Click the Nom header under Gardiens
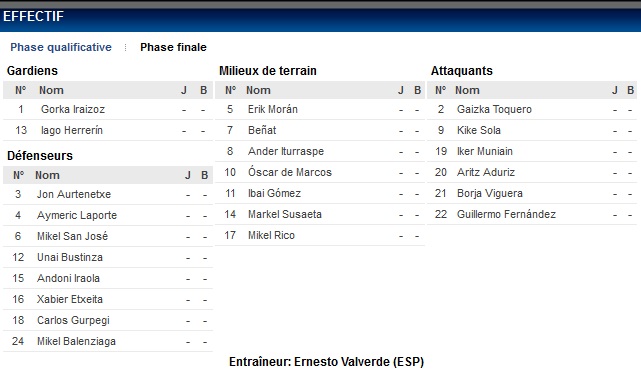This screenshot has width=641, height=370. point(51,90)
